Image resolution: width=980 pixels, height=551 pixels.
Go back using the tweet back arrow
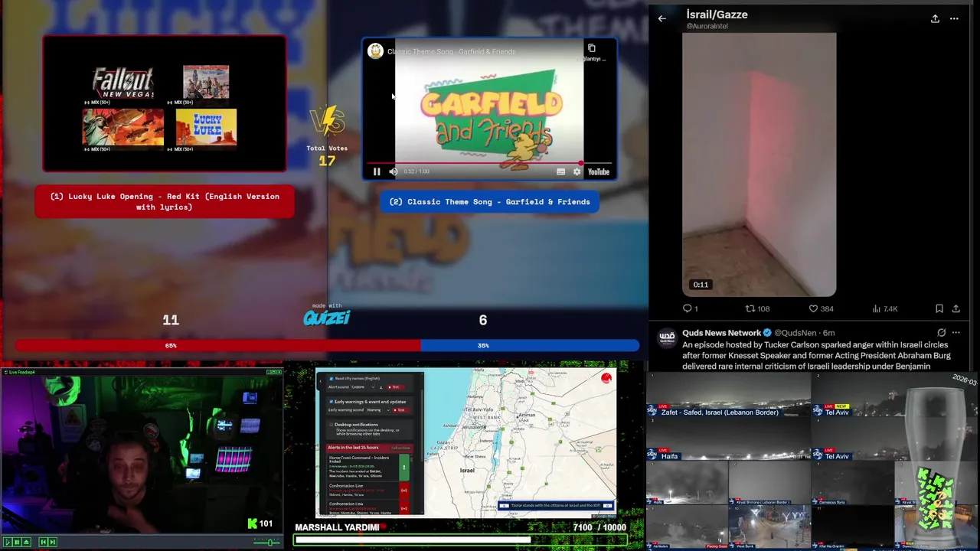click(662, 18)
